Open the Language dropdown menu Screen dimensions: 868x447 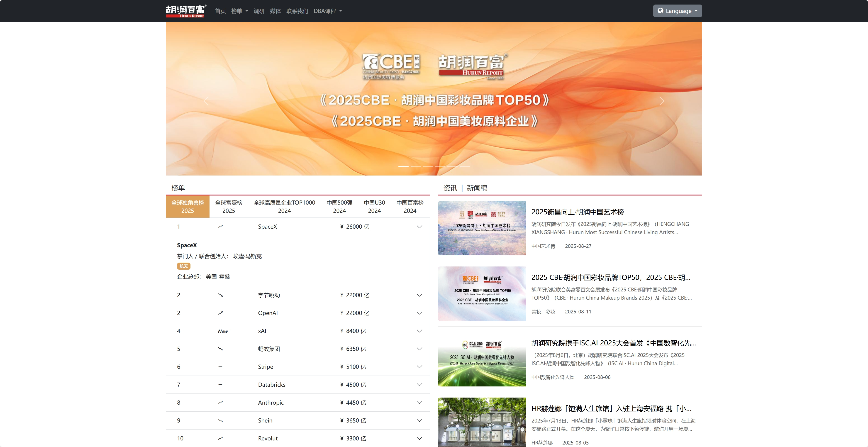click(x=677, y=11)
